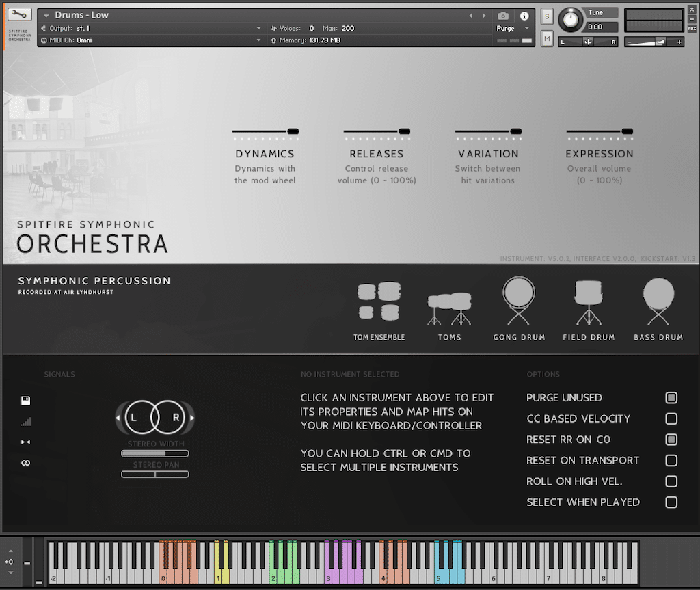Click the keyboard collapse minus button

click(x=27, y=563)
